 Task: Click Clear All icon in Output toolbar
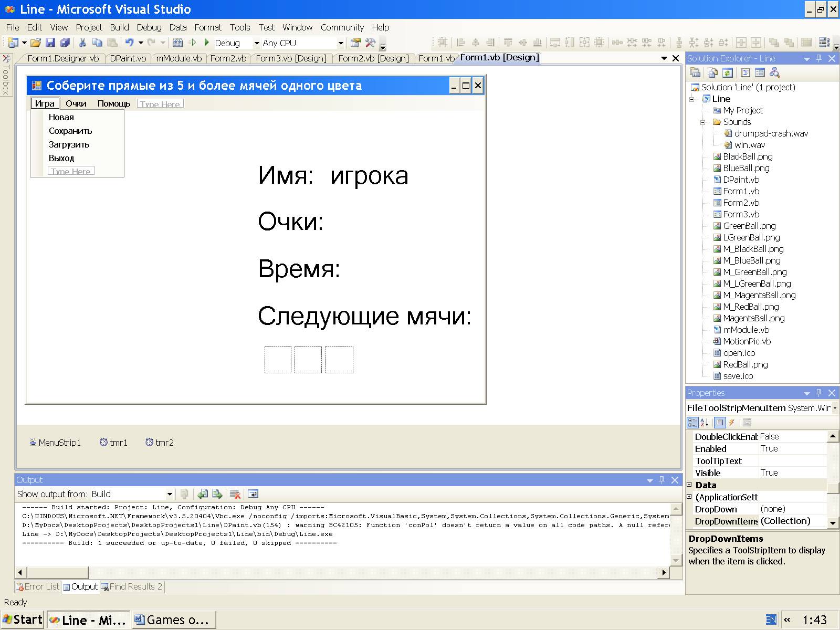pos(235,494)
